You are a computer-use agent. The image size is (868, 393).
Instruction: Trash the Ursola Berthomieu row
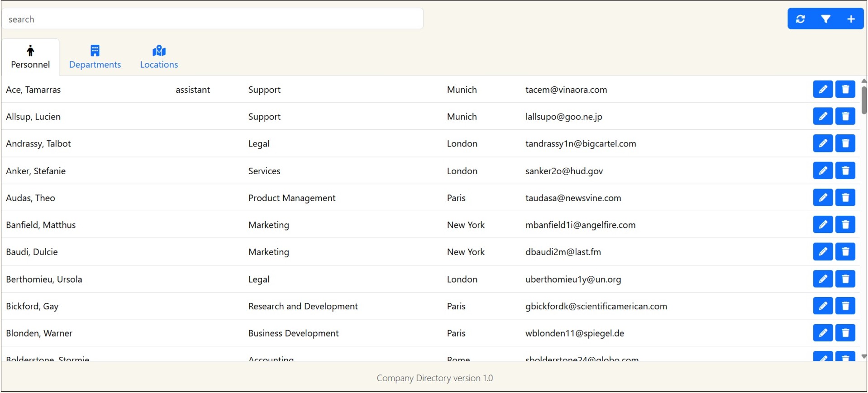click(845, 279)
